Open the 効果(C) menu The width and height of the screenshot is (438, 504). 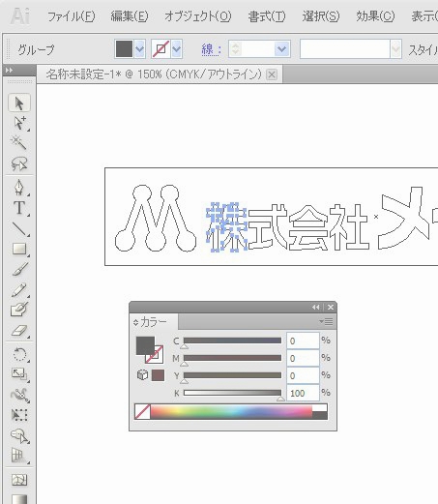click(x=375, y=16)
